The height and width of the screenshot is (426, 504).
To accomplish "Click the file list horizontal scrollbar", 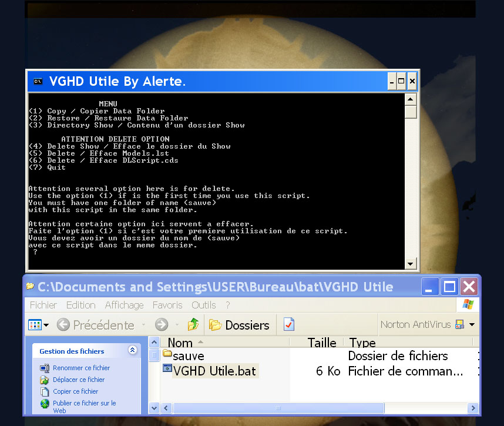I will point(278,408).
